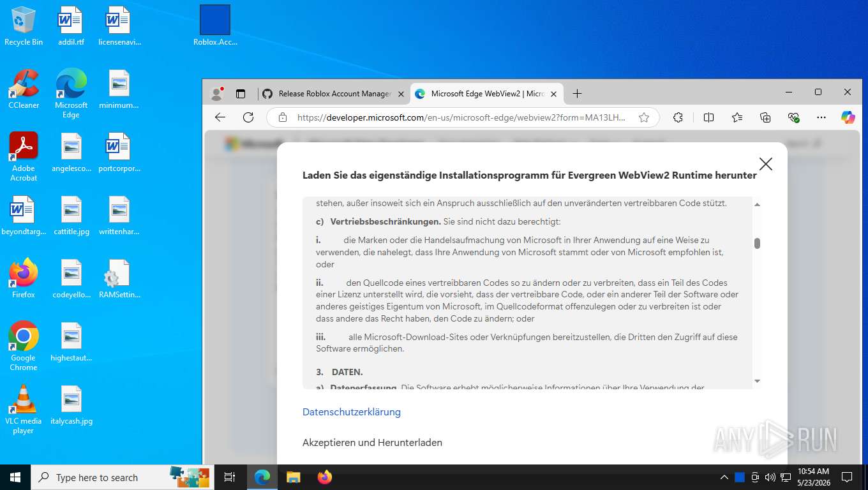Open the volume control tray icon
This screenshot has height=490, width=868.
pyautogui.click(x=770, y=477)
